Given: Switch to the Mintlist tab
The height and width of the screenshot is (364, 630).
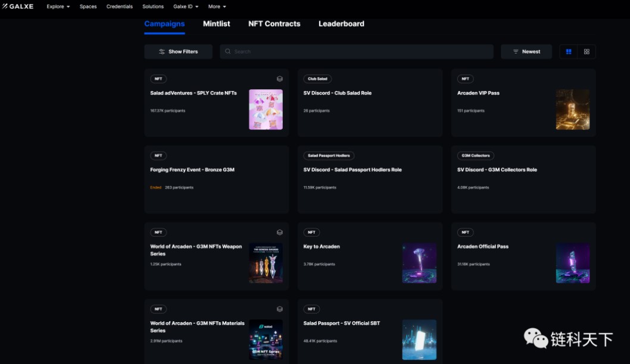Looking at the screenshot, I should coord(216,24).
